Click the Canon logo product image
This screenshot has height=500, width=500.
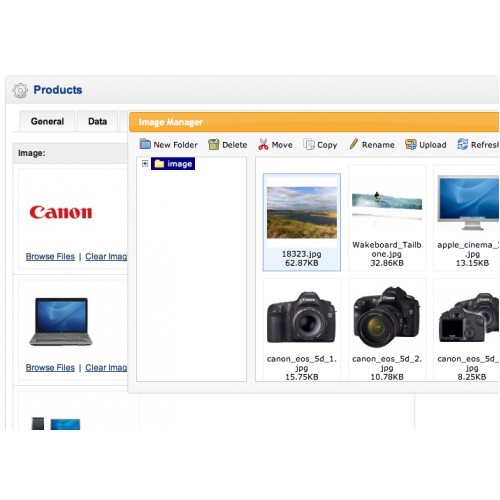61,212
